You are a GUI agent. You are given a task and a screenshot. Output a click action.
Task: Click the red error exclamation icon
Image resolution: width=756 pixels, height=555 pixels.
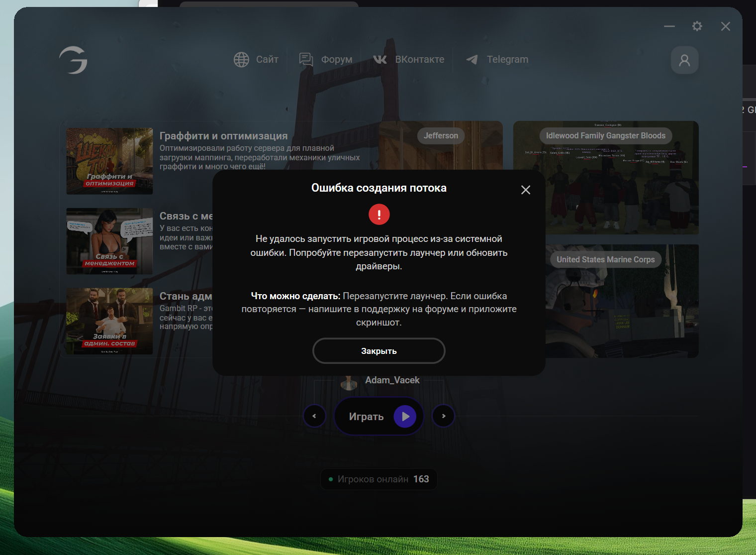tap(379, 215)
